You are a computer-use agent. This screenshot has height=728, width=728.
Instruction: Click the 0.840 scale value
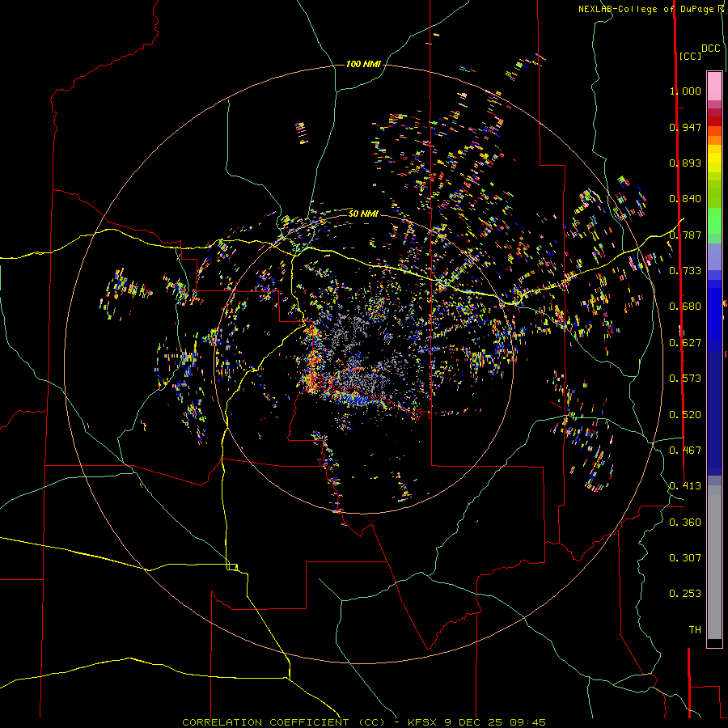685,199
